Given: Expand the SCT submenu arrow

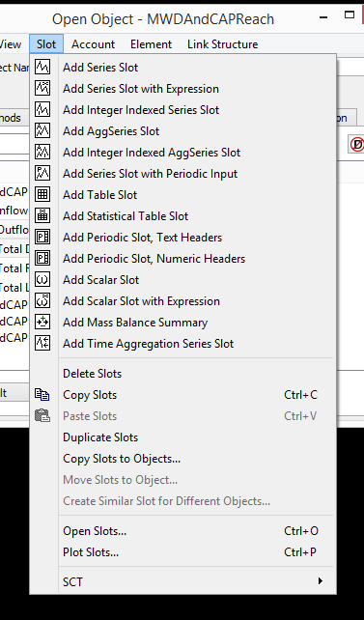Looking at the screenshot, I should pos(321,581).
